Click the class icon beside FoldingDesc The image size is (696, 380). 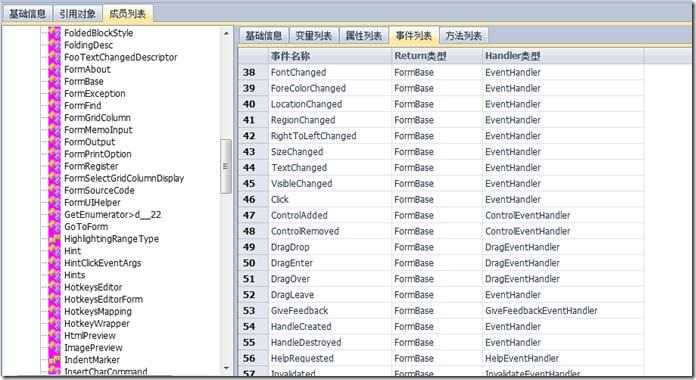(54, 45)
